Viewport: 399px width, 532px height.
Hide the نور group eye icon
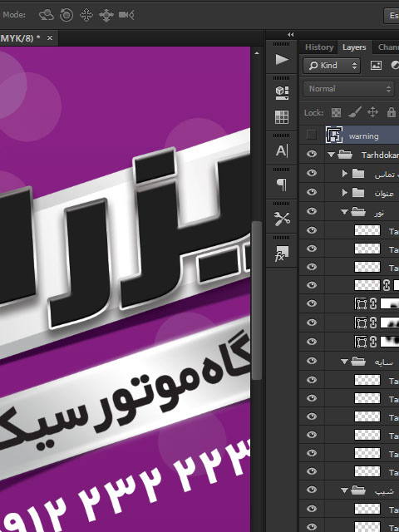click(x=312, y=211)
